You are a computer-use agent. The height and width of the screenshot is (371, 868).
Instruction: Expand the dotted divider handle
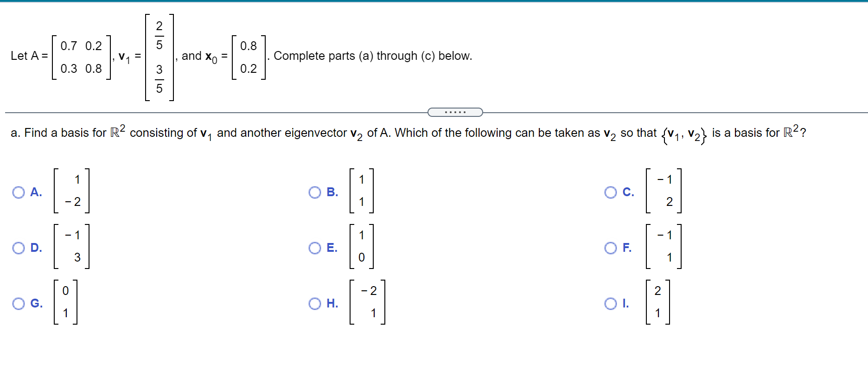[x=455, y=112]
